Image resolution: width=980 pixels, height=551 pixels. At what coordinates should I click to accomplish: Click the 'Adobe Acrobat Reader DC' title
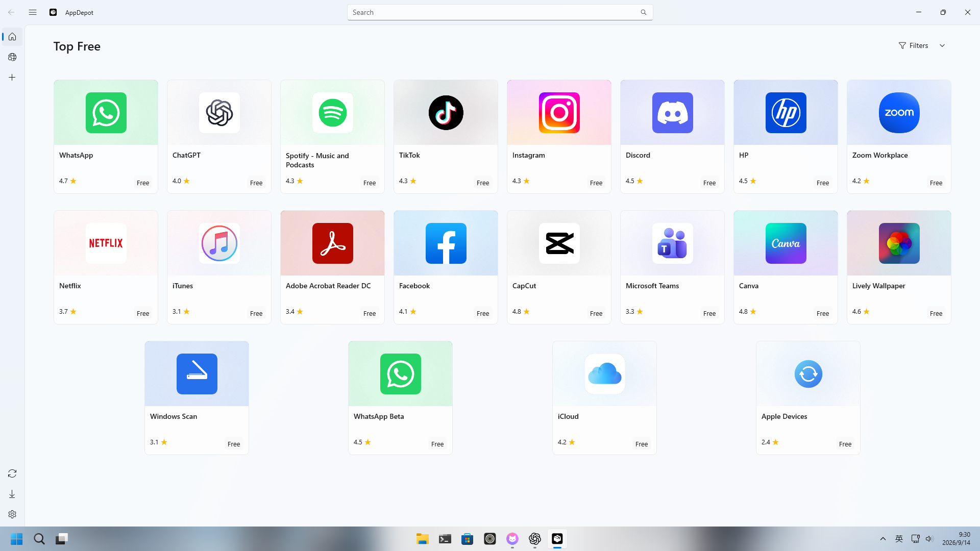point(328,286)
